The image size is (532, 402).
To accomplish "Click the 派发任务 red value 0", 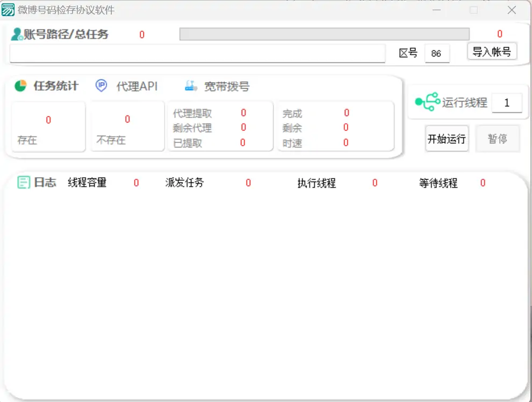I will 248,183.
